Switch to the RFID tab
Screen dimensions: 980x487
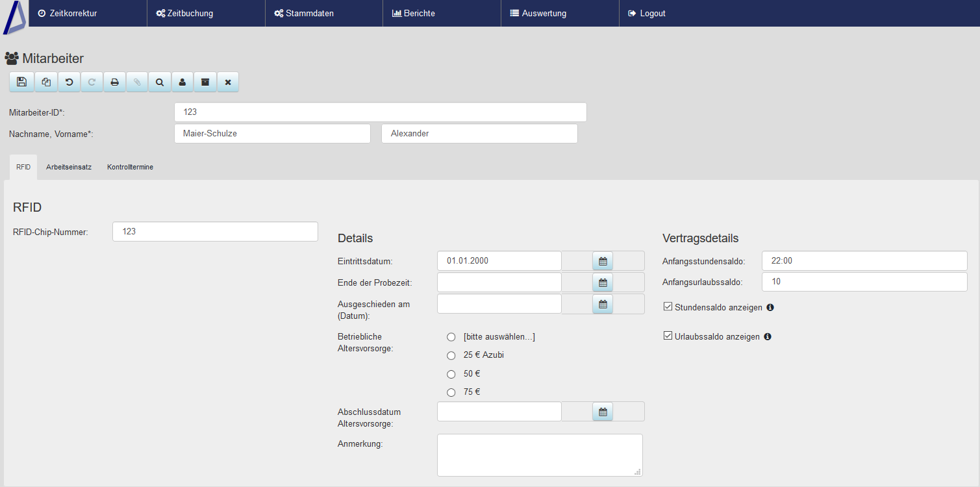[x=23, y=167]
